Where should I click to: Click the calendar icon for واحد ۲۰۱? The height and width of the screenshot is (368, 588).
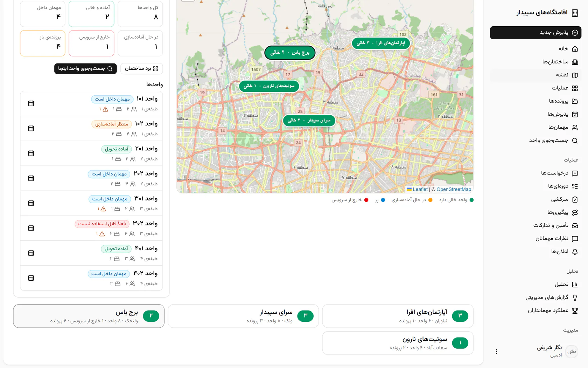click(31, 153)
